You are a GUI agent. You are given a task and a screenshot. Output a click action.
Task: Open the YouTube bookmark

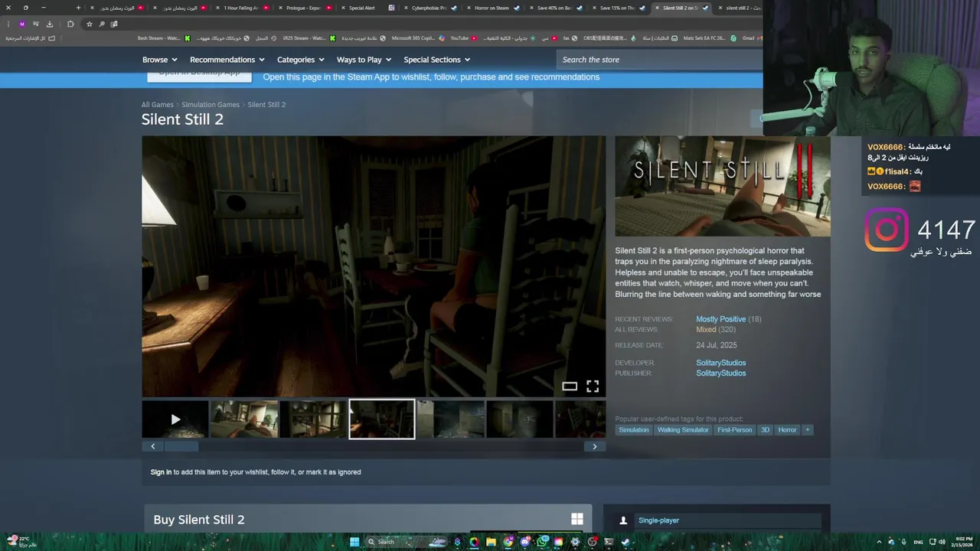pyautogui.click(x=464, y=38)
